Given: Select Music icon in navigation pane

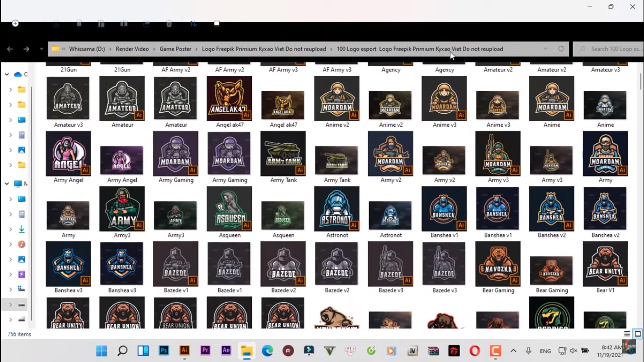Looking at the screenshot, I should coord(22,245).
